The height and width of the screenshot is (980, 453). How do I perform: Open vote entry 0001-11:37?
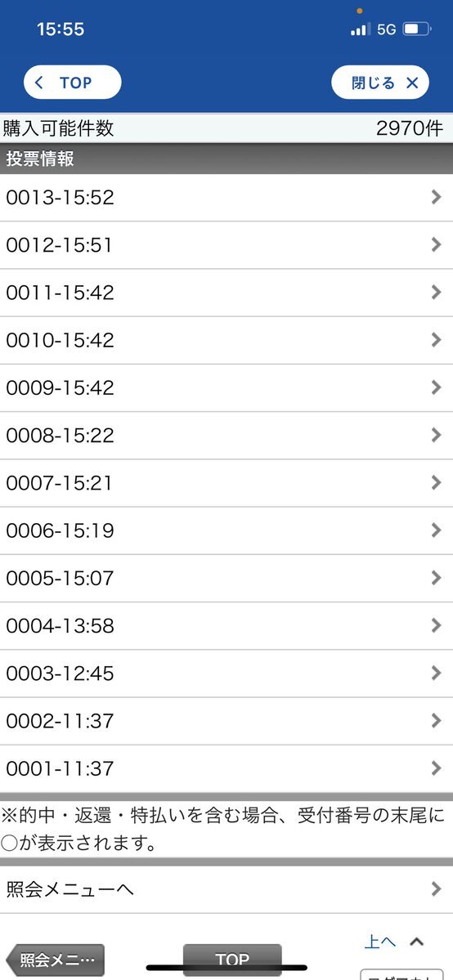pos(226,769)
